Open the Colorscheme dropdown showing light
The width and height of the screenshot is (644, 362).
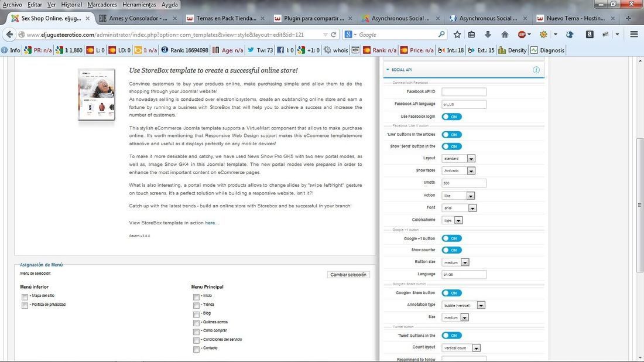coord(452,220)
